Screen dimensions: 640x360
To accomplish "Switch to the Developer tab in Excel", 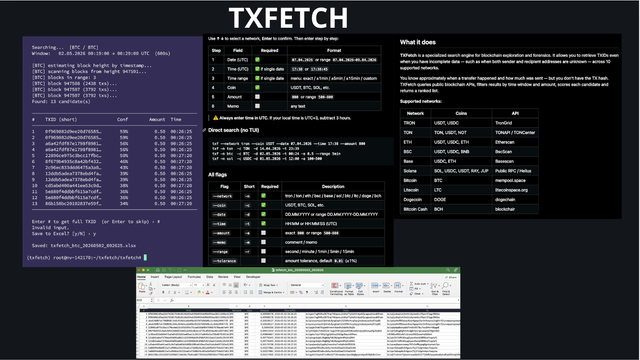I will pos(253,277).
